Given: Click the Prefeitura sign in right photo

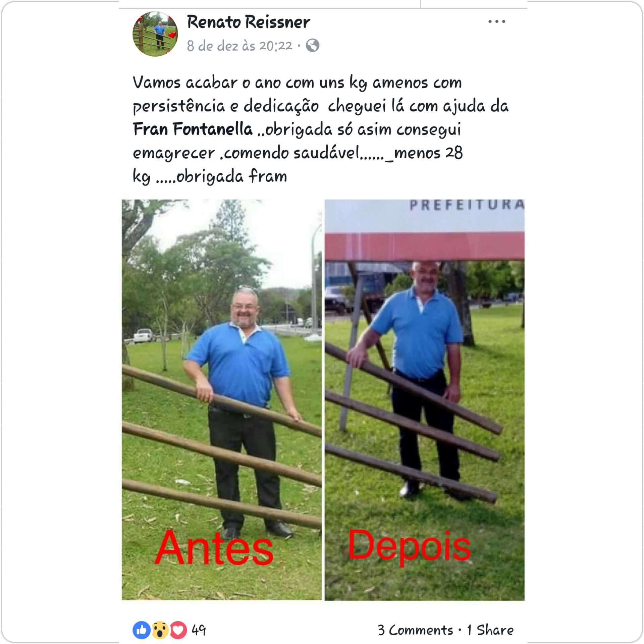Looking at the screenshot, I should (x=467, y=205).
